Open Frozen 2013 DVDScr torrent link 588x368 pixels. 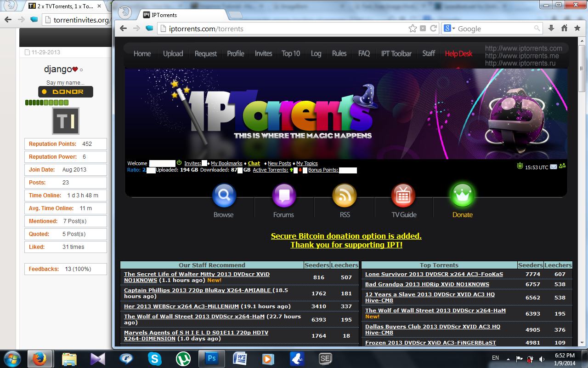point(430,343)
